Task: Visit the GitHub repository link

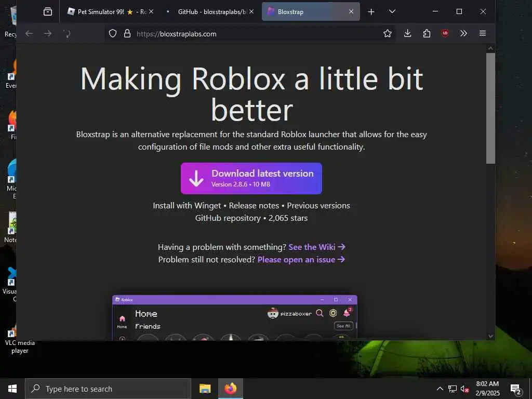Action: point(228,218)
